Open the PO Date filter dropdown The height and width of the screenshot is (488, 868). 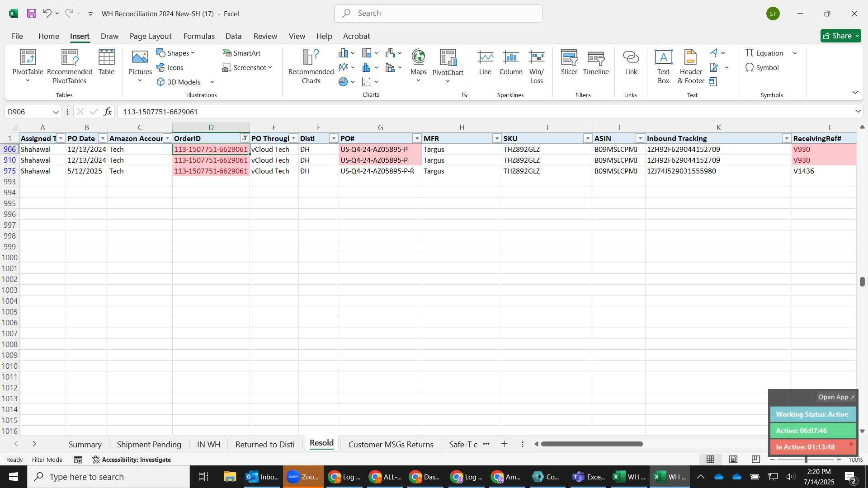click(x=103, y=138)
